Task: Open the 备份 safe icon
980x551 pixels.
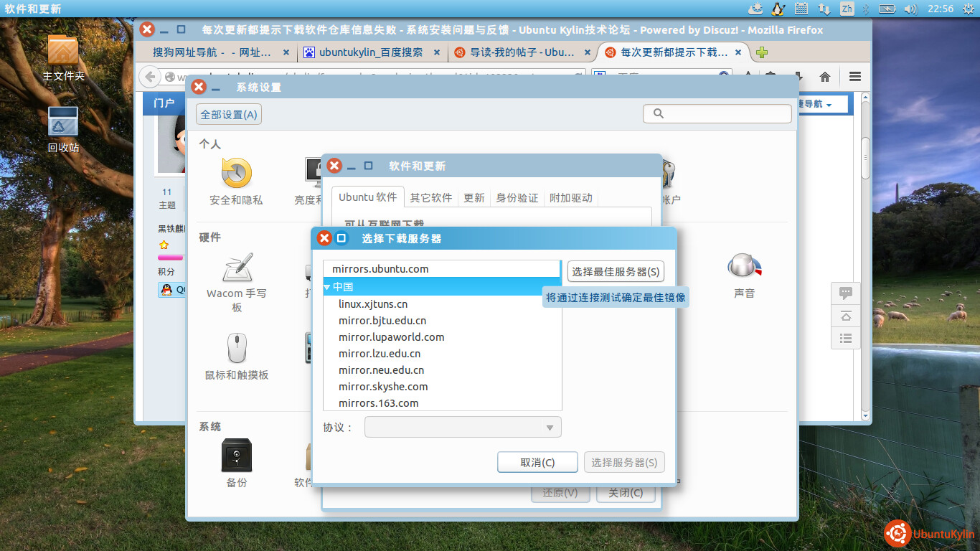Action: point(236,455)
